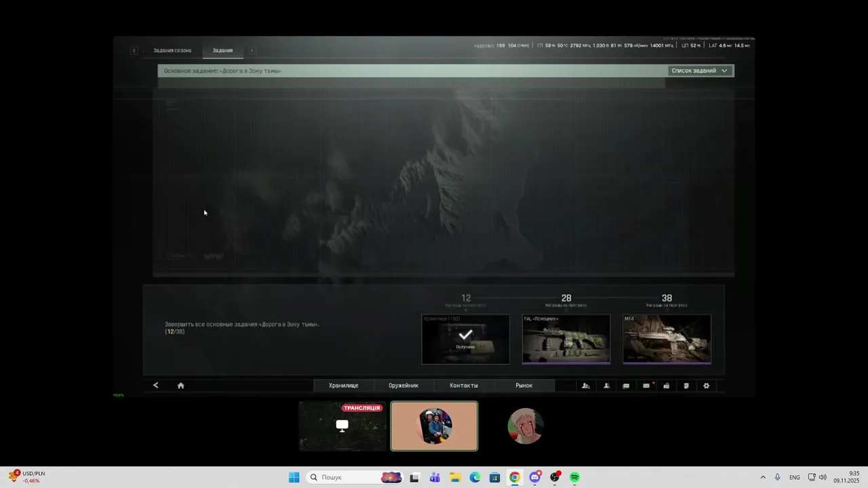868x488 pixels.
Task: Click the taskbar search field Пошук
Action: [355, 477]
